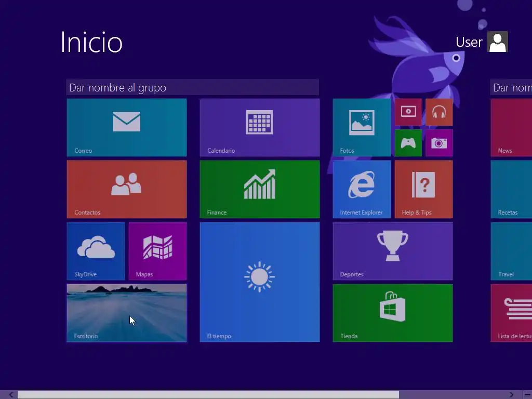Open the Lista de lectura tile
Image resolution: width=532 pixels, height=399 pixels.
click(x=511, y=313)
